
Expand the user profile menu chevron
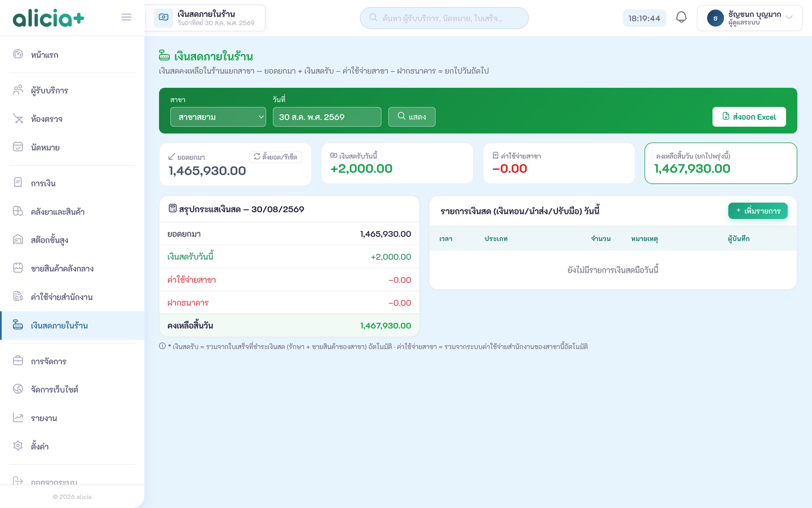[789, 18]
